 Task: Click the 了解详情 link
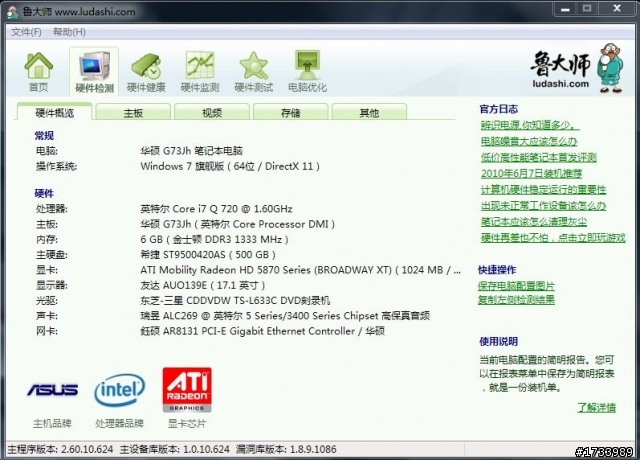click(596, 407)
